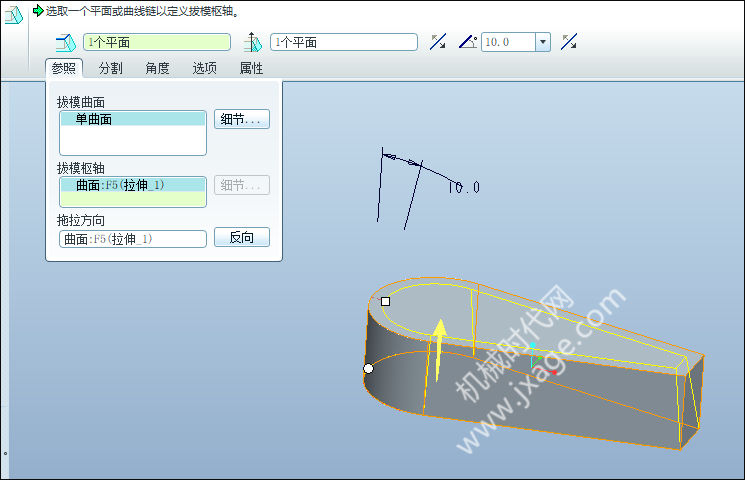Click the 10.0 angle dimension in viewport

(x=464, y=188)
